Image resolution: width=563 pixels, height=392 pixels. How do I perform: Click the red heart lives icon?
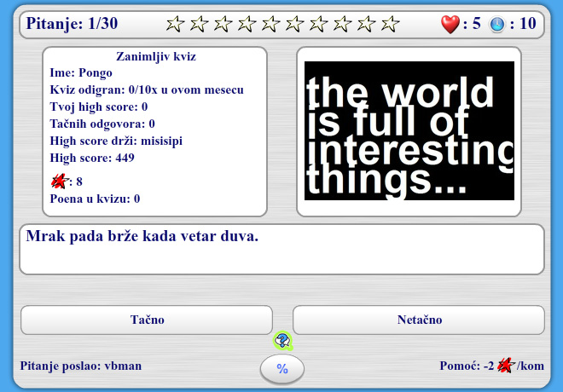point(450,24)
